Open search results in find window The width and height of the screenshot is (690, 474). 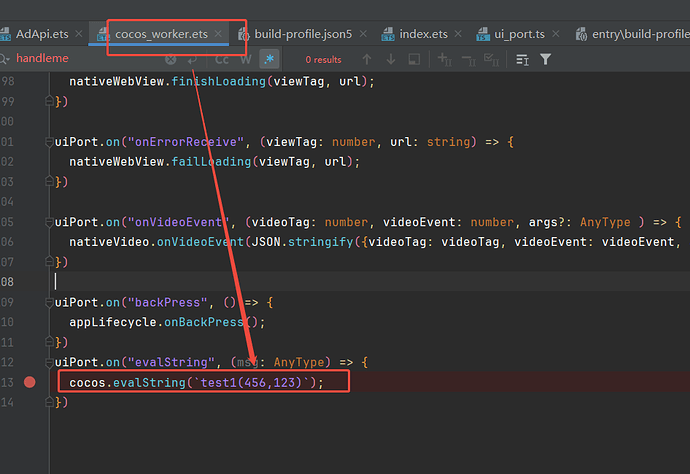pyautogui.click(x=414, y=59)
